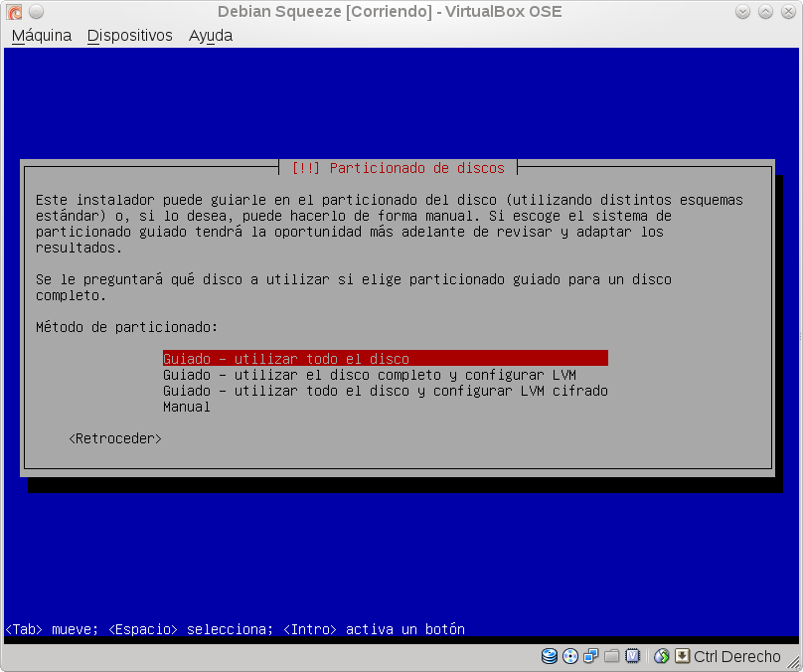Click the hard disk activity status icon
Screen dimensions: 803x672
pos(550,656)
